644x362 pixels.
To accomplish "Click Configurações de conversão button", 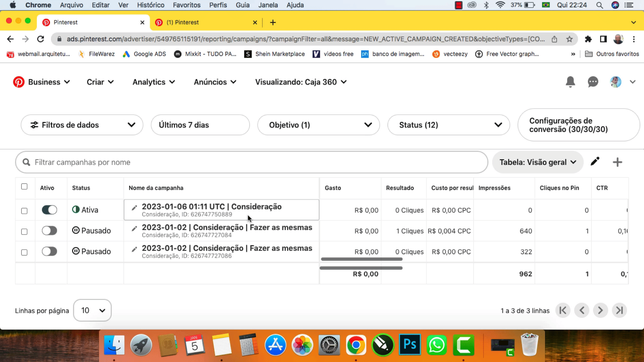I will (578, 125).
